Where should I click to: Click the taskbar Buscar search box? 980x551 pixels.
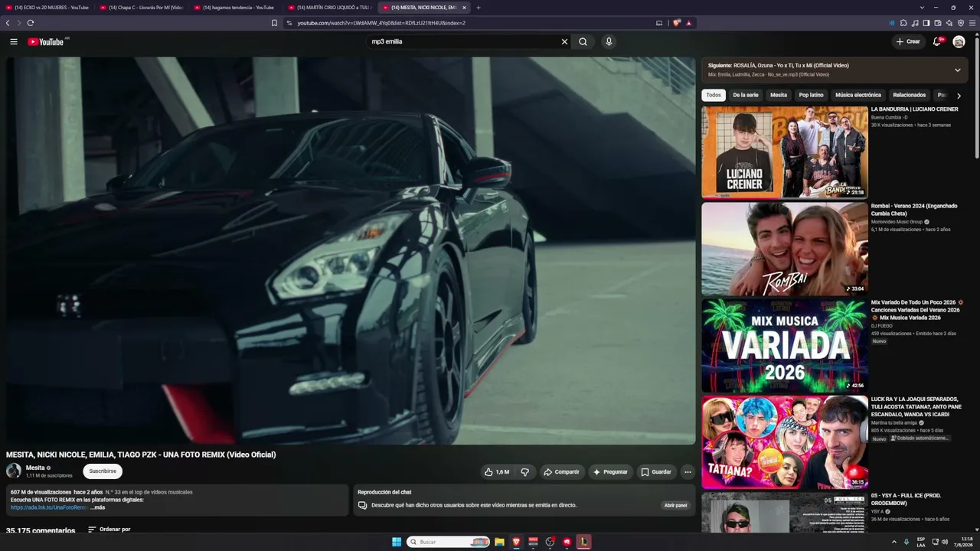[448, 542]
